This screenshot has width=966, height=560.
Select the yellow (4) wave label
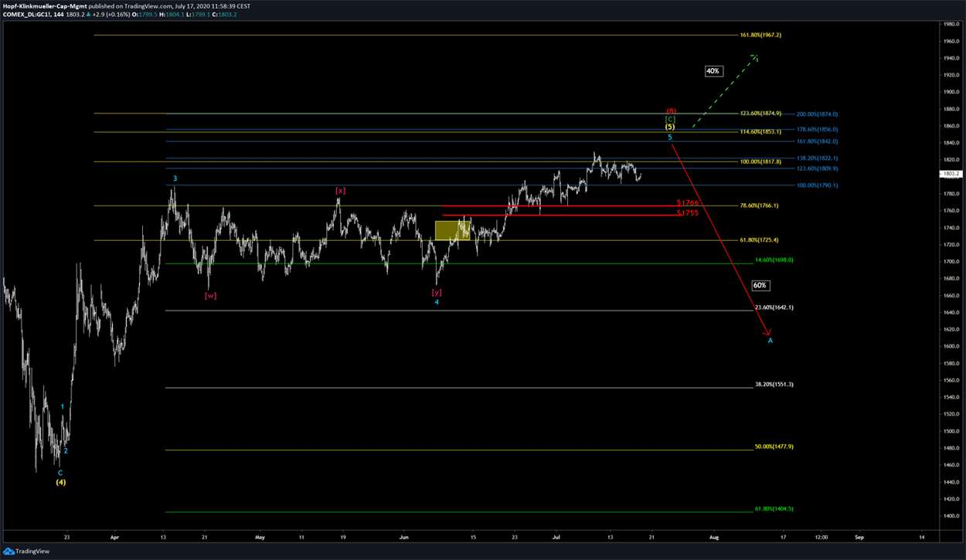pos(60,482)
